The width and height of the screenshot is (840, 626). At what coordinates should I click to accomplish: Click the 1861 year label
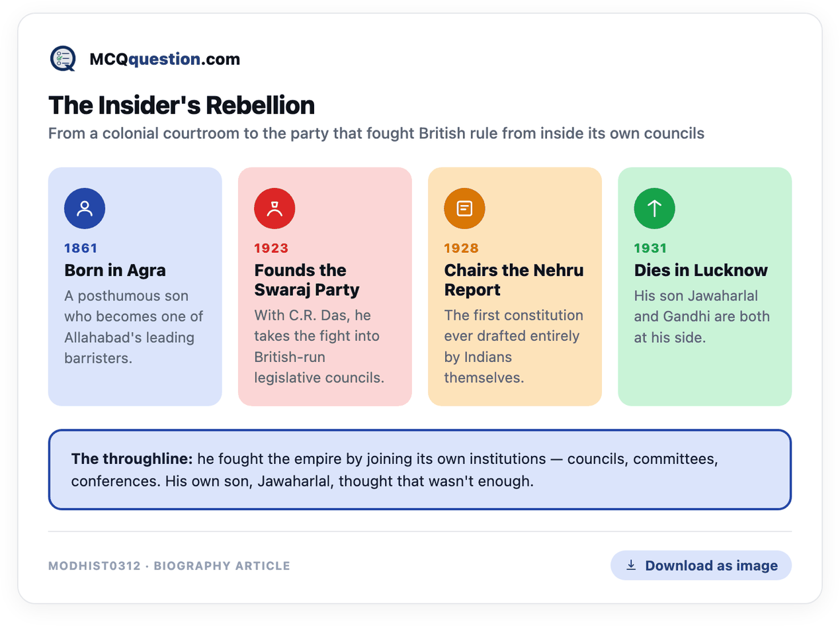point(81,248)
